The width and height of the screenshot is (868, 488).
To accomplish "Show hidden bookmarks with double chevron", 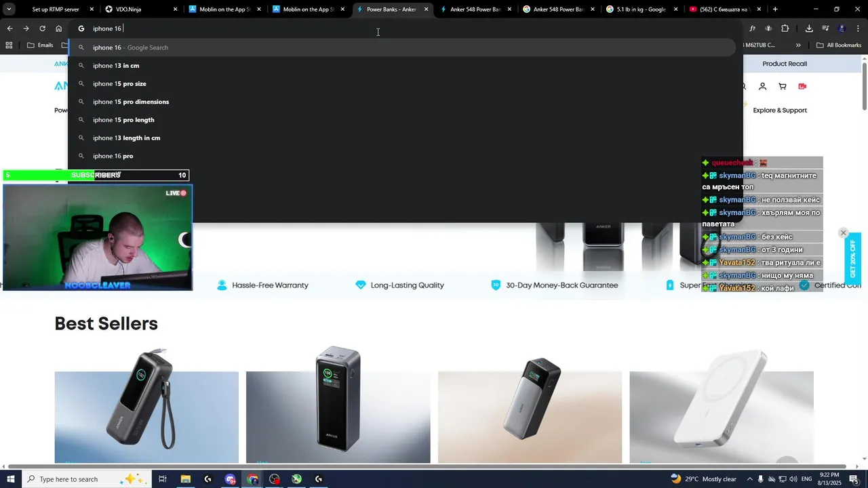I will 798,45.
